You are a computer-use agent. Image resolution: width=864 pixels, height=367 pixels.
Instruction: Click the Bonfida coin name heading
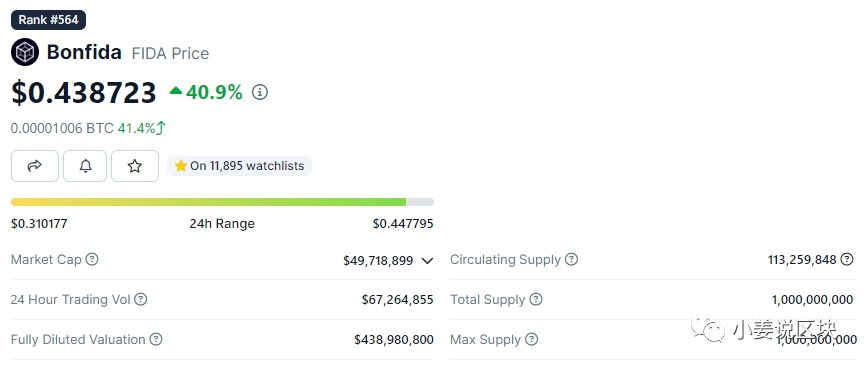tap(84, 52)
